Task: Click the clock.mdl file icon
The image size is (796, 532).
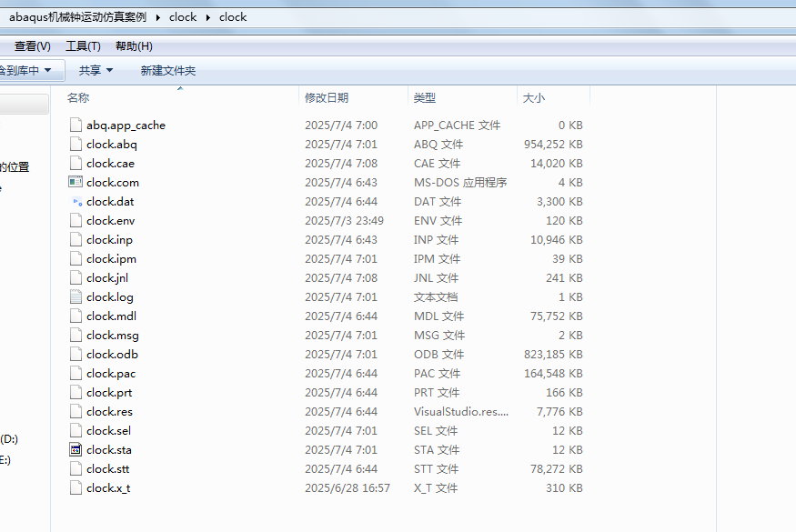Action: (76, 316)
